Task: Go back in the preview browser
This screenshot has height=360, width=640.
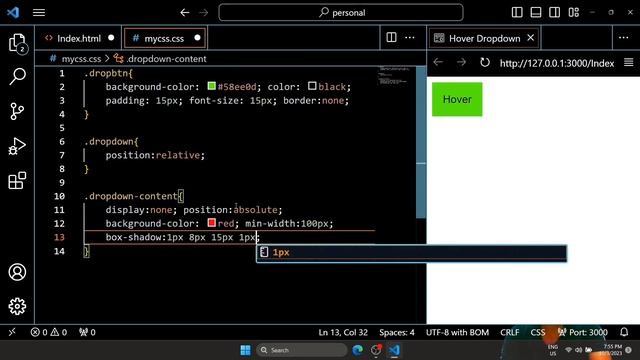Action: [x=438, y=62]
